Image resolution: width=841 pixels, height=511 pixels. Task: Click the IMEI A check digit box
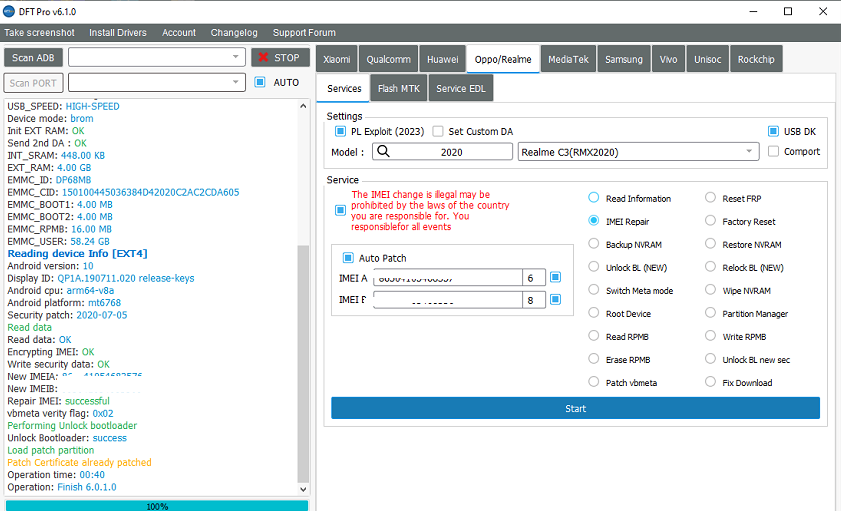coord(534,277)
